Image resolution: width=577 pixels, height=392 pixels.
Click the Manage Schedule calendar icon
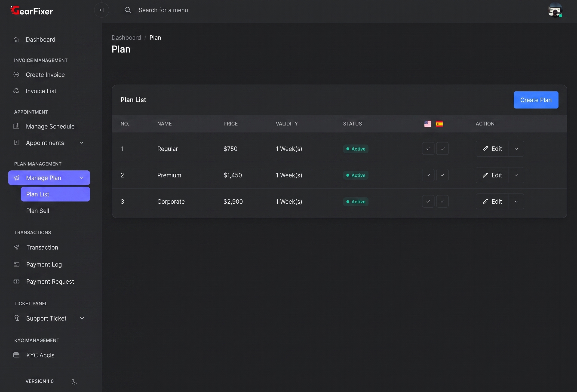(16, 126)
